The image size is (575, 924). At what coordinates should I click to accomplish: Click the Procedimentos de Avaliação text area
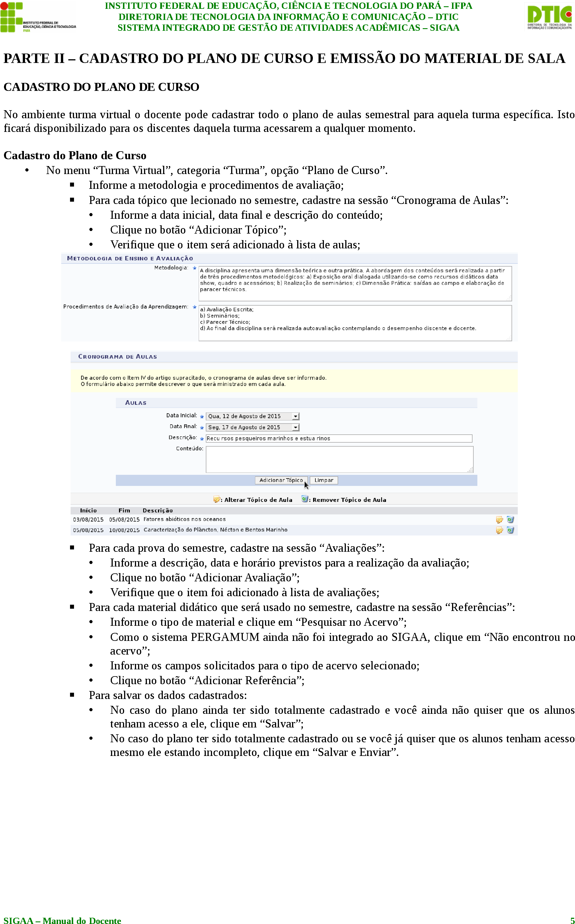[x=355, y=323]
